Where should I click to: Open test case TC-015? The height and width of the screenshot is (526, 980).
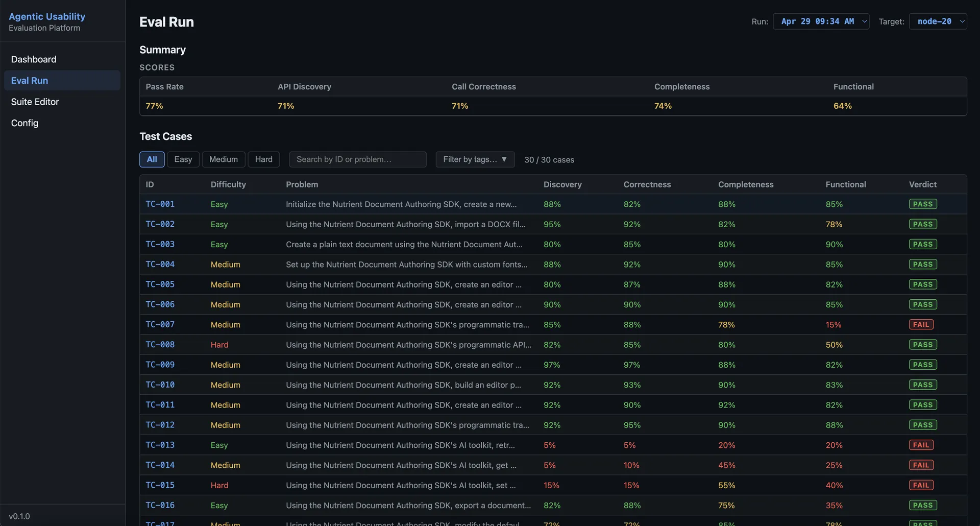click(160, 485)
